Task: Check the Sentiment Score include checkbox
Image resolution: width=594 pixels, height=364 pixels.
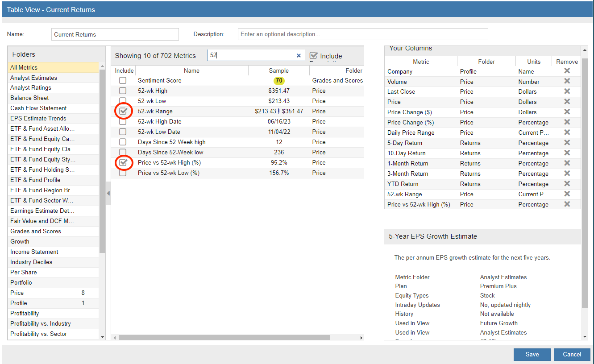Action: coord(123,80)
